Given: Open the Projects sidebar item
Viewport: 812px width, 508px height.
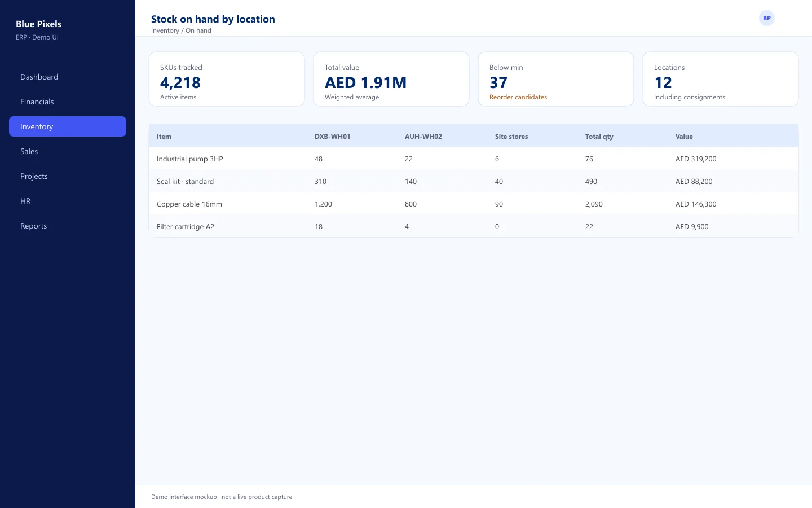Looking at the screenshot, I should pyautogui.click(x=68, y=176).
